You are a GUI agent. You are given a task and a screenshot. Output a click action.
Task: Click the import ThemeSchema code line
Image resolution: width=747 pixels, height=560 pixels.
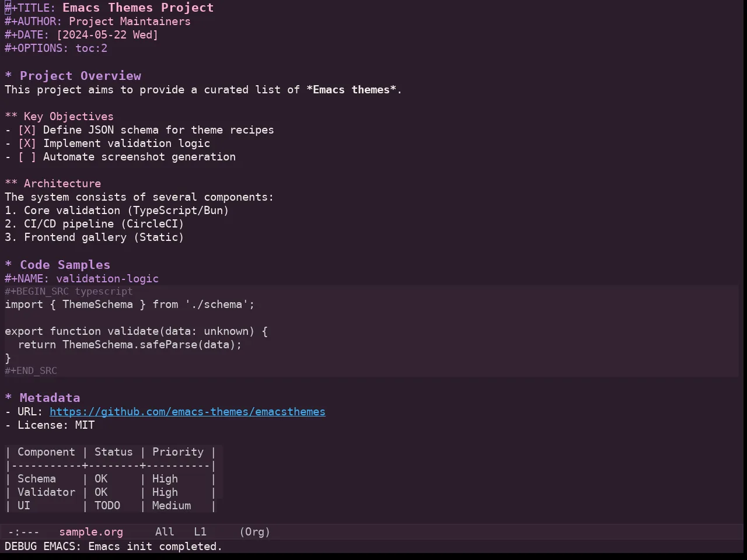[130, 304]
